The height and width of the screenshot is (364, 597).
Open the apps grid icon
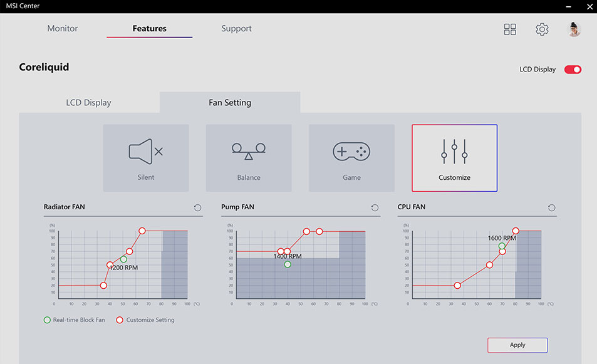[510, 29]
